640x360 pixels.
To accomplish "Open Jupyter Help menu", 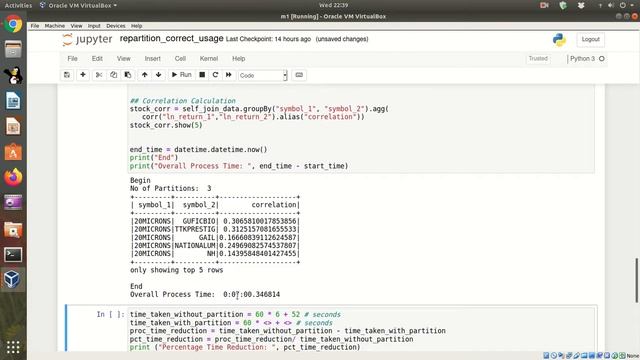I will pyautogui.click(x=238, y=59).
